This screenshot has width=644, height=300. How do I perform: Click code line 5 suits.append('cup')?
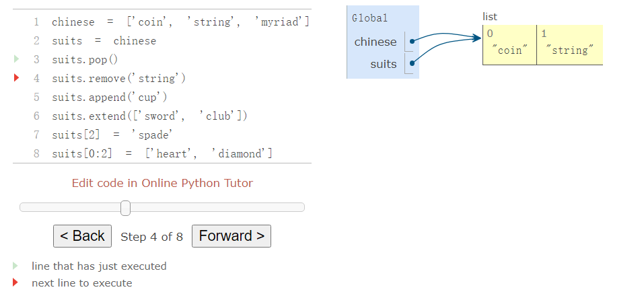point(109,97)
